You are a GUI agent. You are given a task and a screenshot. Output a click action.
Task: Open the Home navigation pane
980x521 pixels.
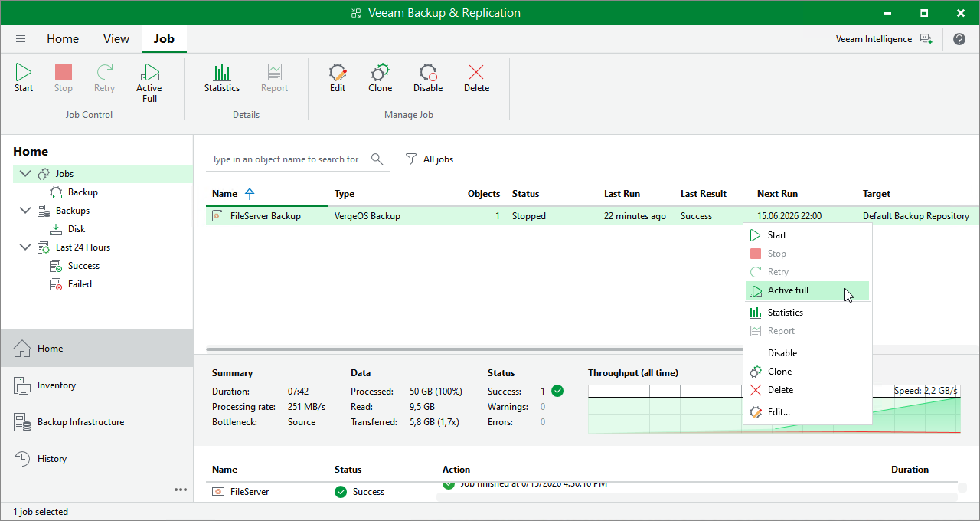click(96, 349)
